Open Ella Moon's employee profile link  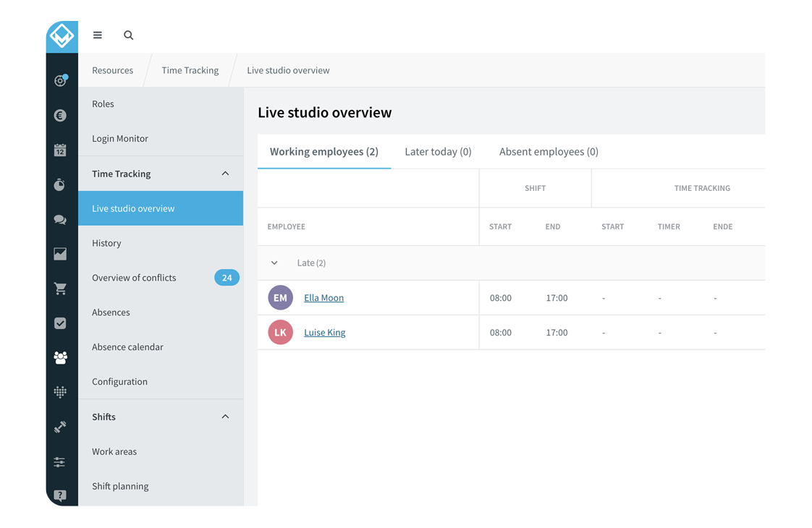click(323, 297)
